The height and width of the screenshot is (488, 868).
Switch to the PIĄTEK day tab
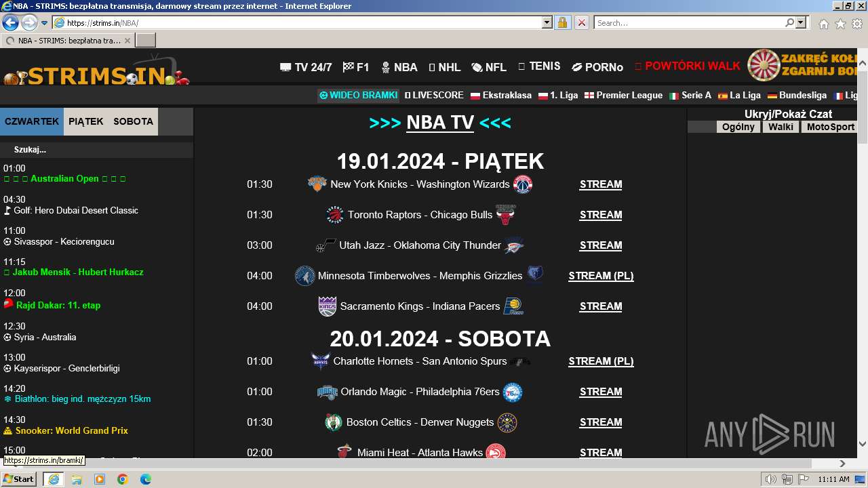(86, 121)
